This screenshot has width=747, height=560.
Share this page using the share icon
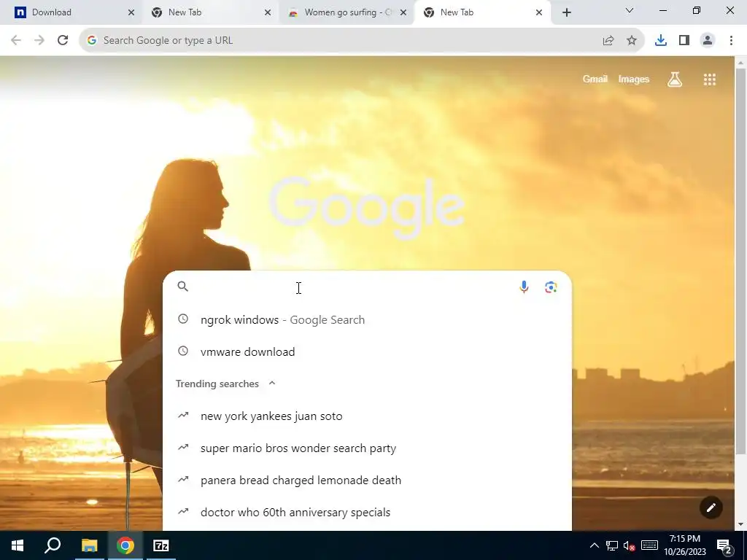pos(608,41)
